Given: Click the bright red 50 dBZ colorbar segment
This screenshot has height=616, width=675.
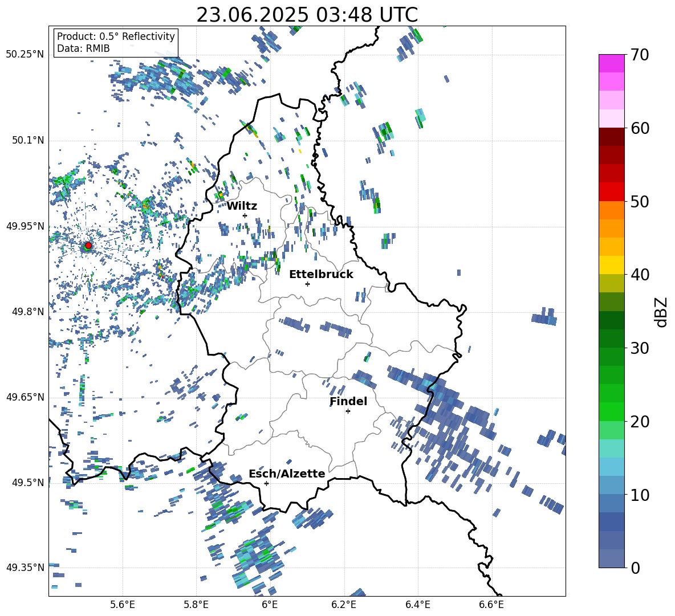Looking at the screenshot, I should click(x=611, y=192).
